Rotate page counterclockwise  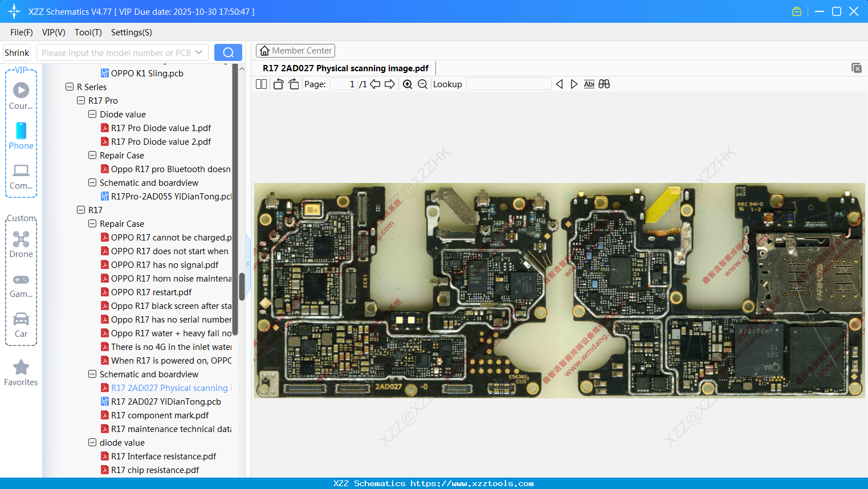tap(278, 84)
